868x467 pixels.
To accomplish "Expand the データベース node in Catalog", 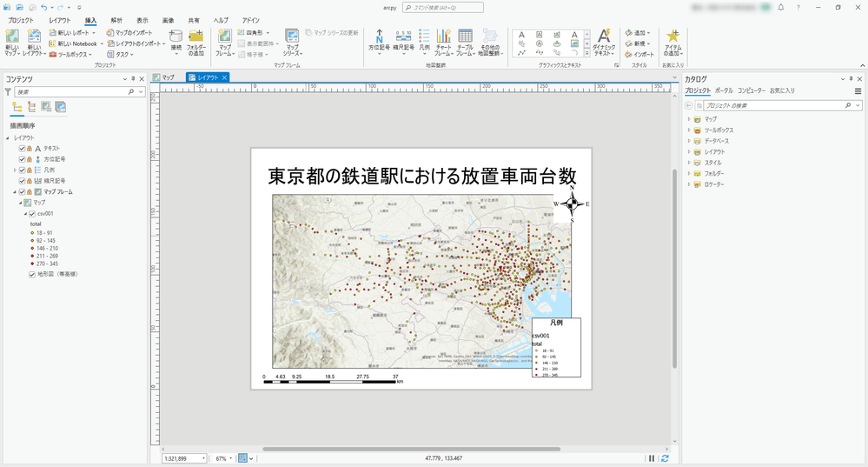I will tap(688, 141).
